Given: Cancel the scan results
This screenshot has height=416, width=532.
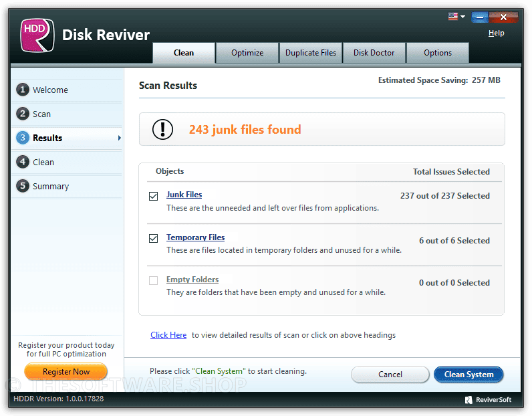Looking at the screenshot, I should [x=390, y=375].
